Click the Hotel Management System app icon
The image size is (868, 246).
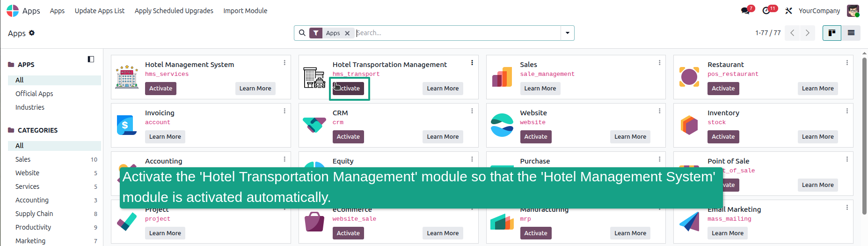pos(127,77)
